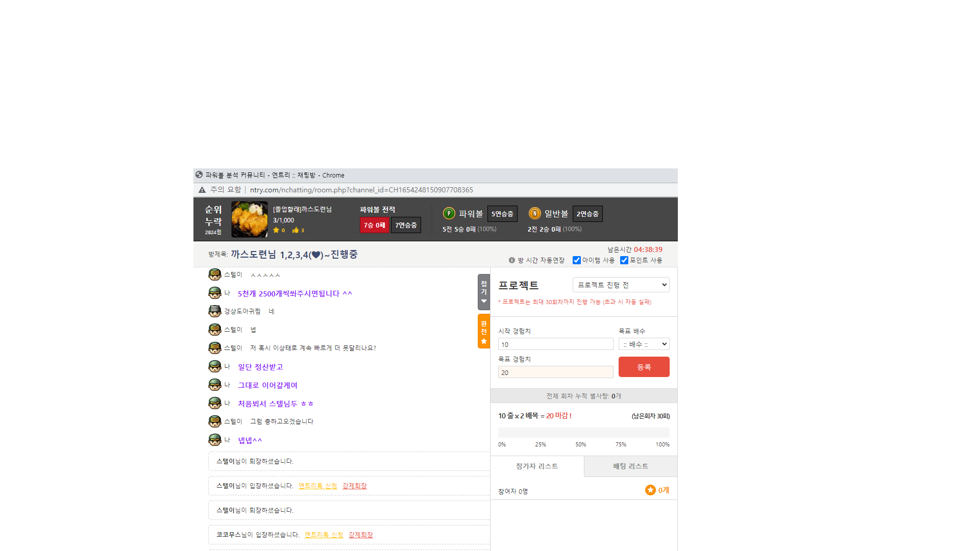Click the yellow star icon under profile name
980x551 pixels.
(x=276, y=231)
